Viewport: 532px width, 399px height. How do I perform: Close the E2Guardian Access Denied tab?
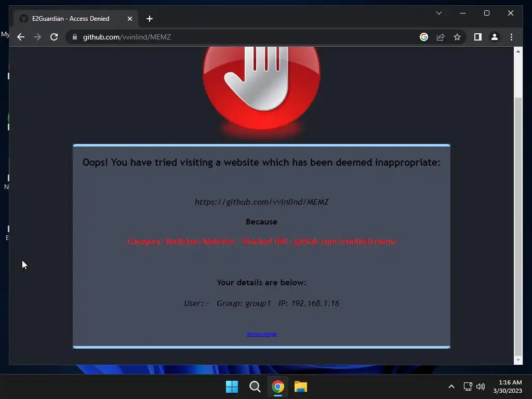[x=129, y=19]
